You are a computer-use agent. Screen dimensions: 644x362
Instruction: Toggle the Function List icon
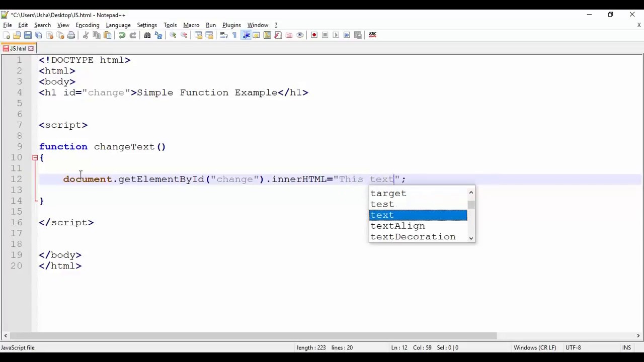point(278,35)
